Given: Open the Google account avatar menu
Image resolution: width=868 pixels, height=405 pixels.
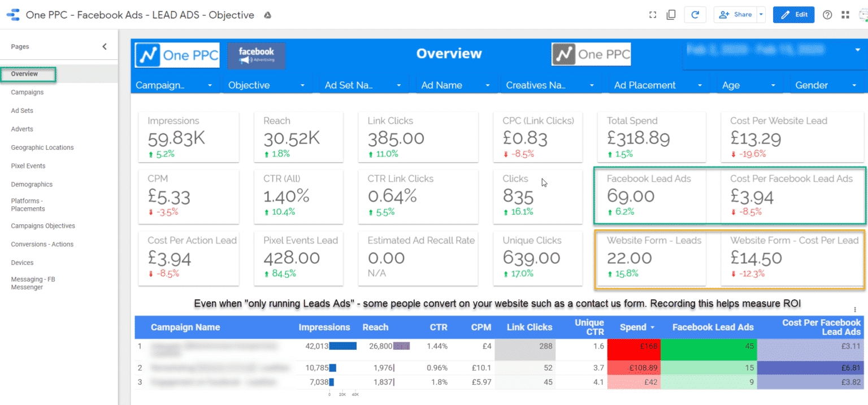Looking at the screenshot, I should [862, 15].
